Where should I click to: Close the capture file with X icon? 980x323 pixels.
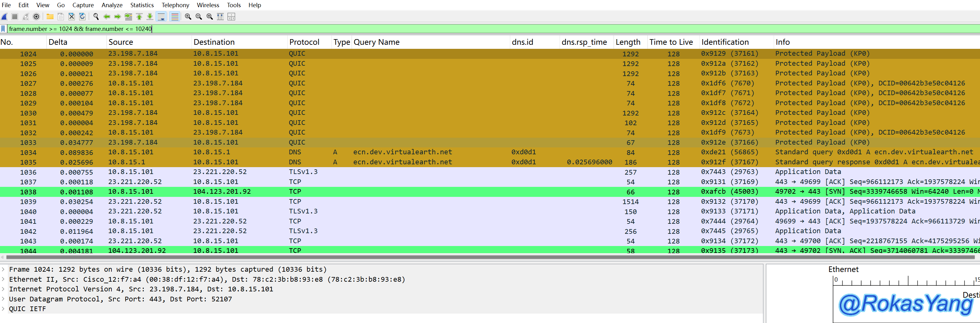[72, 16]
